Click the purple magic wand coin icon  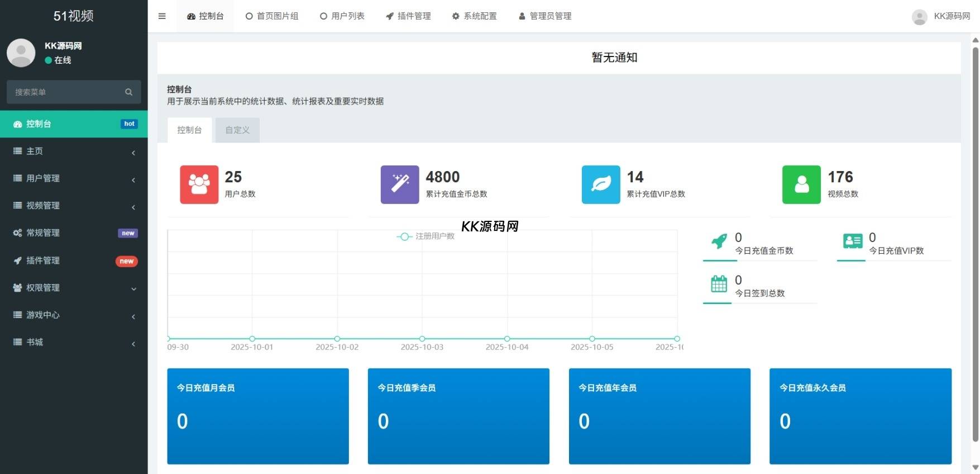point(400,184)
